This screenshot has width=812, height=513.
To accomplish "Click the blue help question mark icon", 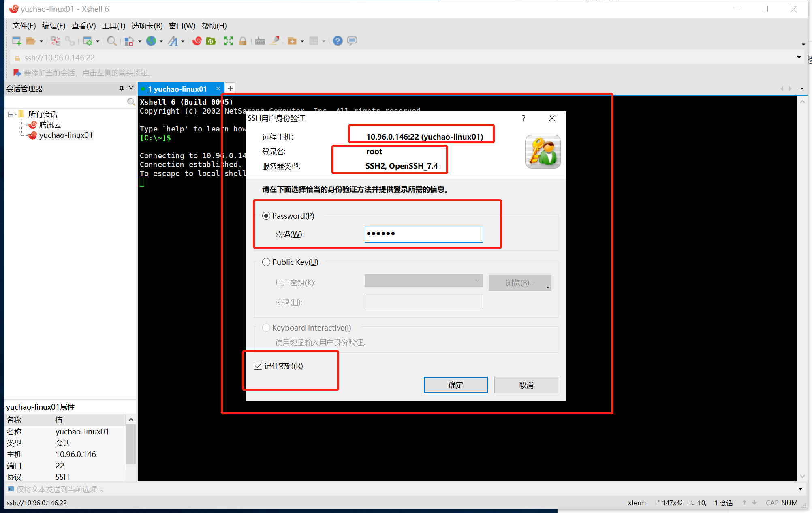I will [338, 41].
